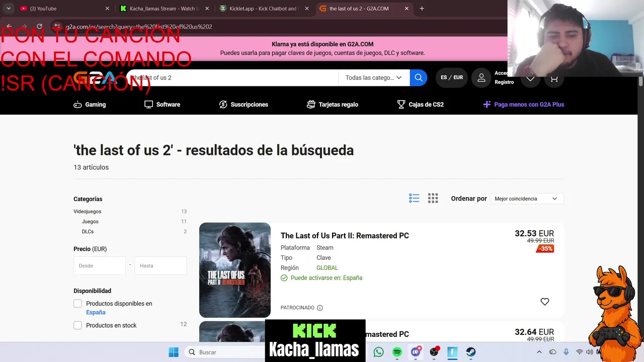The height and width of the screenshot is (362, 644).
Task: Open Cajas de CS2 menu
Action: [420, 105]
